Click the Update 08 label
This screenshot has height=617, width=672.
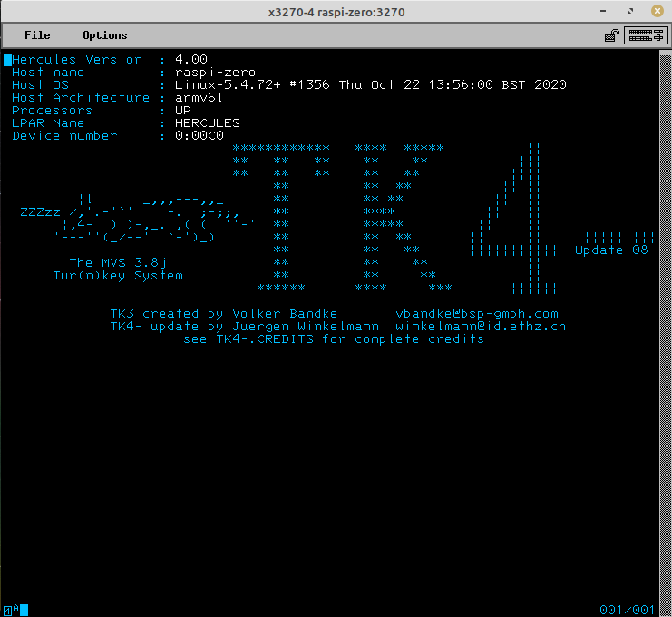pos(611,250)
